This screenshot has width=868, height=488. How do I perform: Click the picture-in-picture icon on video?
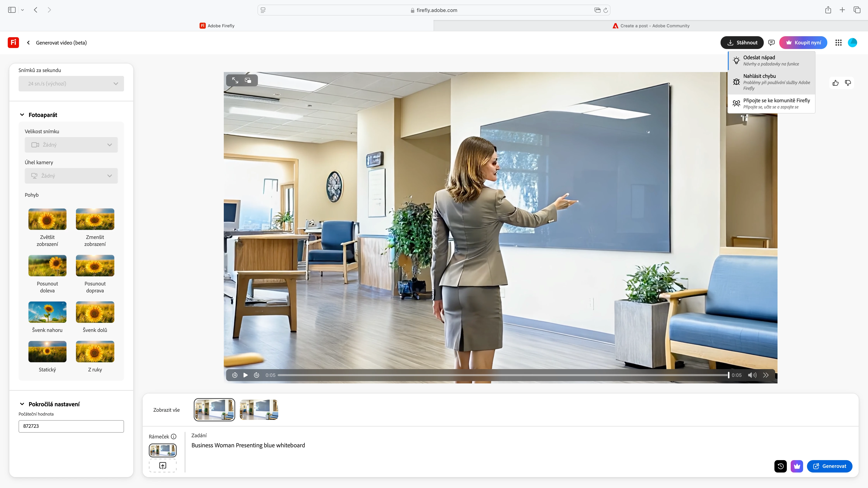point(248,80)
